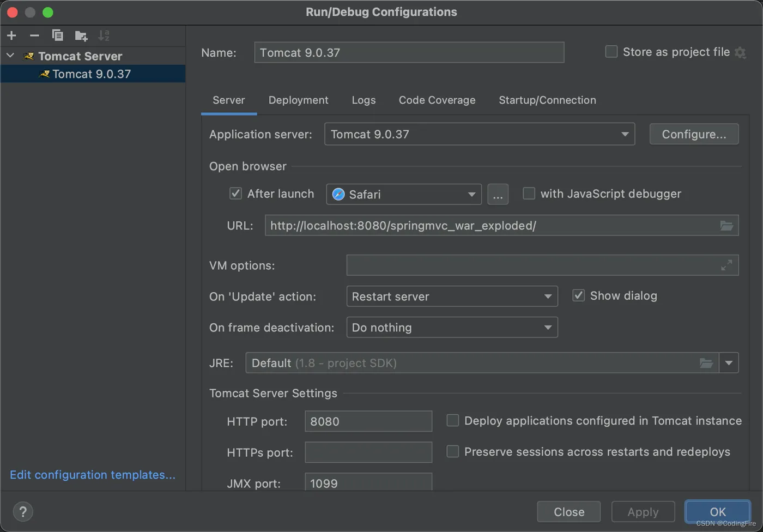
Task: Enable Store as project file
Action: pyautogui.click(x=611, y=52)
